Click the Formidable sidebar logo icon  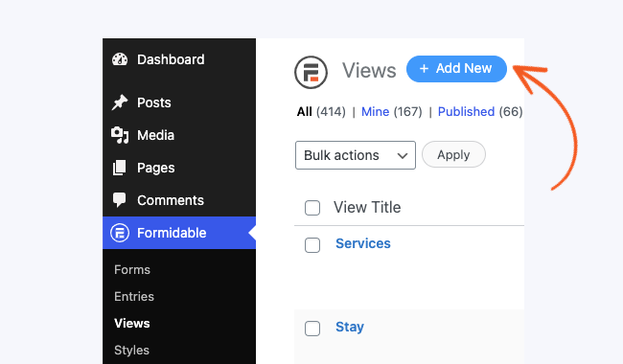tap(120, 233)
